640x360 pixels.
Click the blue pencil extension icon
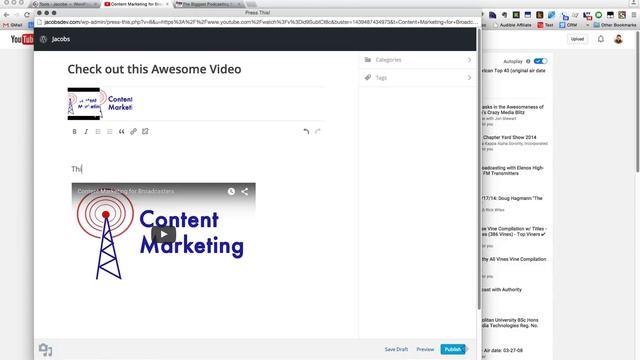click(552, 15)
